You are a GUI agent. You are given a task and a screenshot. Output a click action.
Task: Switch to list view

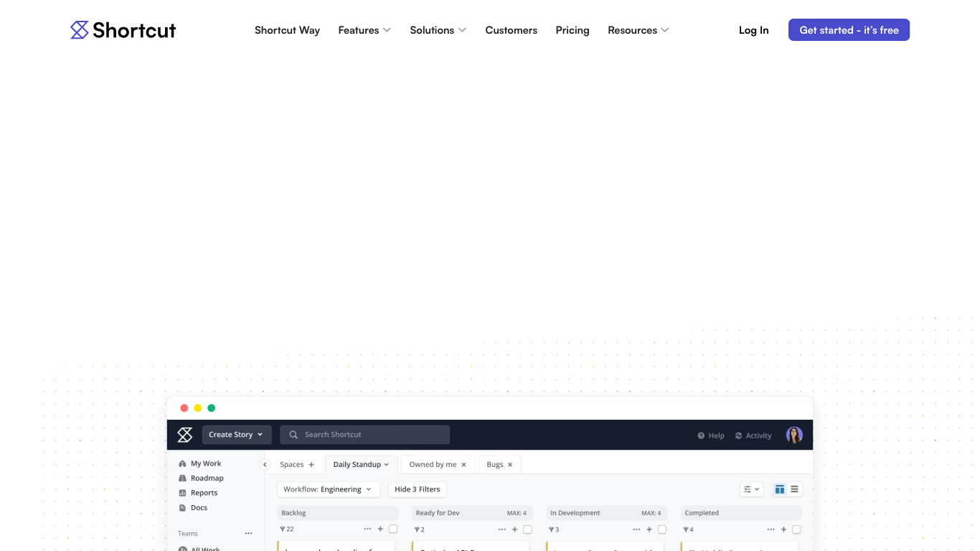coord(794,489)
